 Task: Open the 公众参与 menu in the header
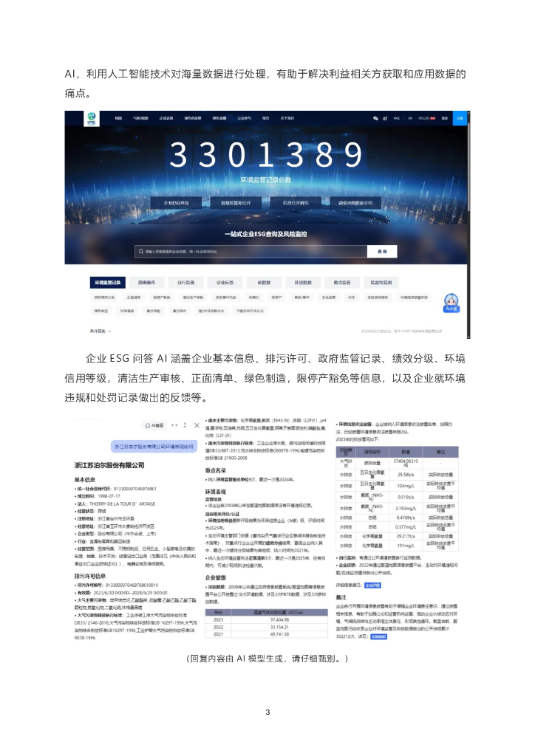coord(244,118)
